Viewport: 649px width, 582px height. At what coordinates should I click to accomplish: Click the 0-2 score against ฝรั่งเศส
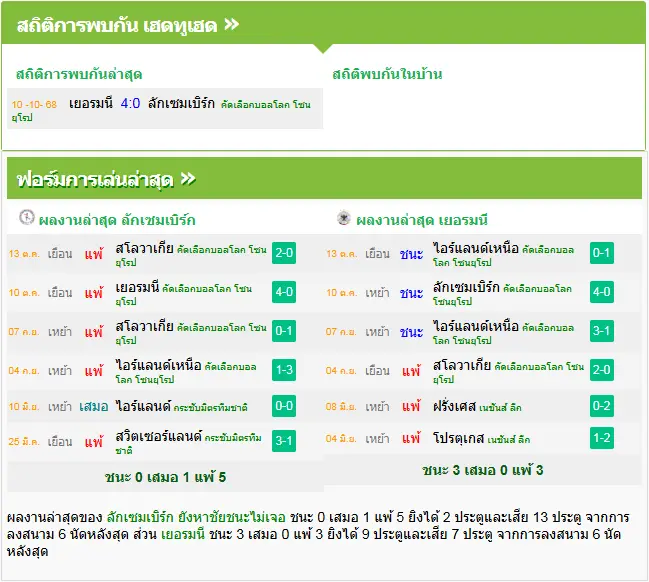(x=601, y=406)
